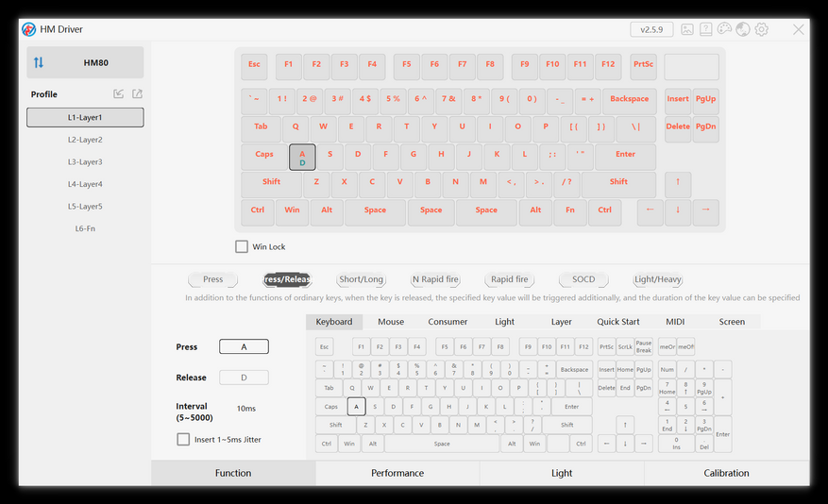The width and height of the screenshot is (828, 504).
Task: Choose the Press/Release trigger mode
Action: (287, 279)
